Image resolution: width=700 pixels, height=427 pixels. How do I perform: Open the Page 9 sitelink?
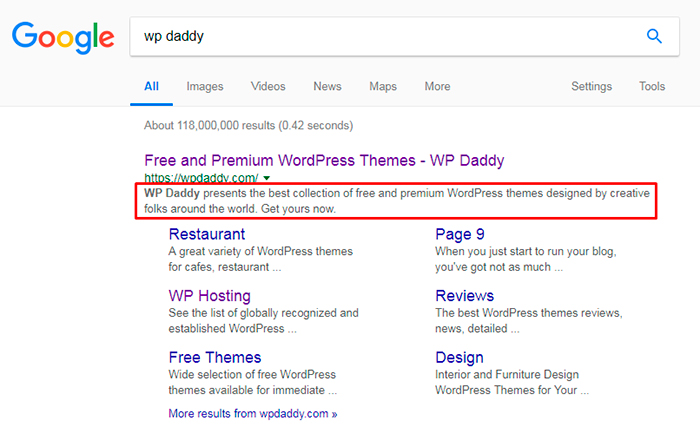click(460, 234)
